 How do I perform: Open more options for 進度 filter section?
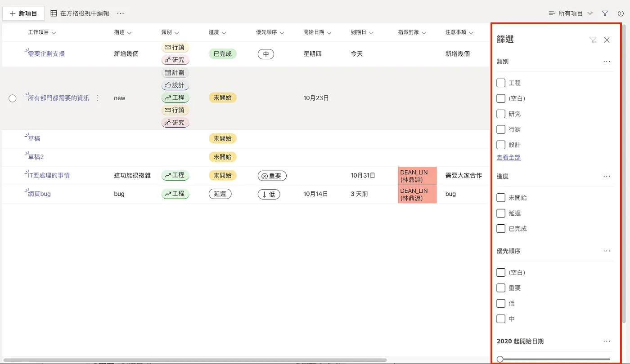coord(607,176)
